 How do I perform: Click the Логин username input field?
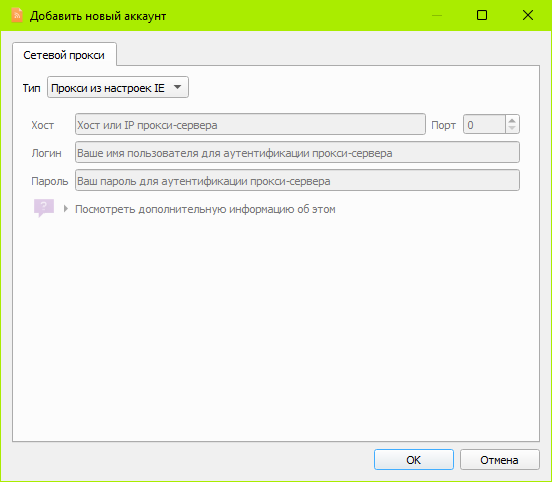click(x=297, y=152)
